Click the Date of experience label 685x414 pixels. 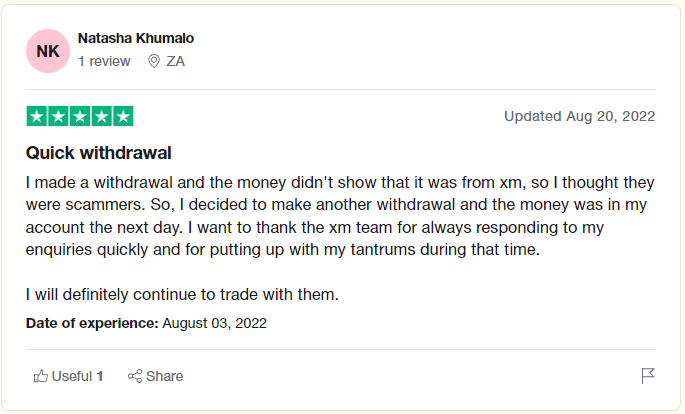[x=92, y=323]
